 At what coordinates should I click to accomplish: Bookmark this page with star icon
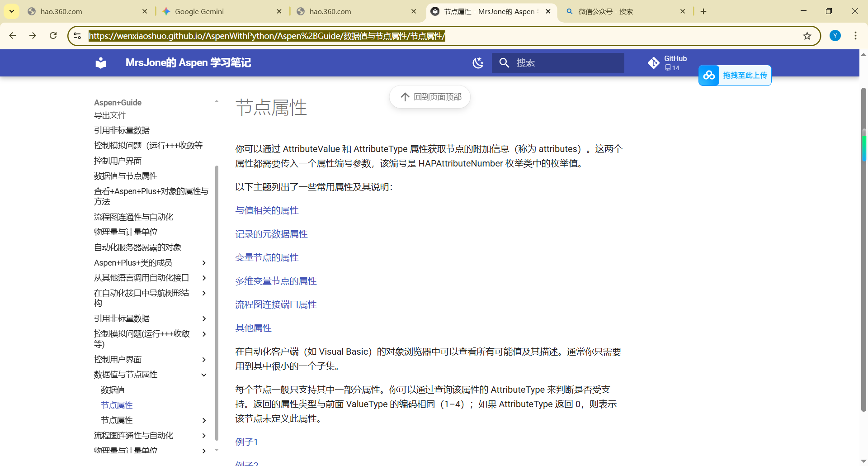(807, 36)
